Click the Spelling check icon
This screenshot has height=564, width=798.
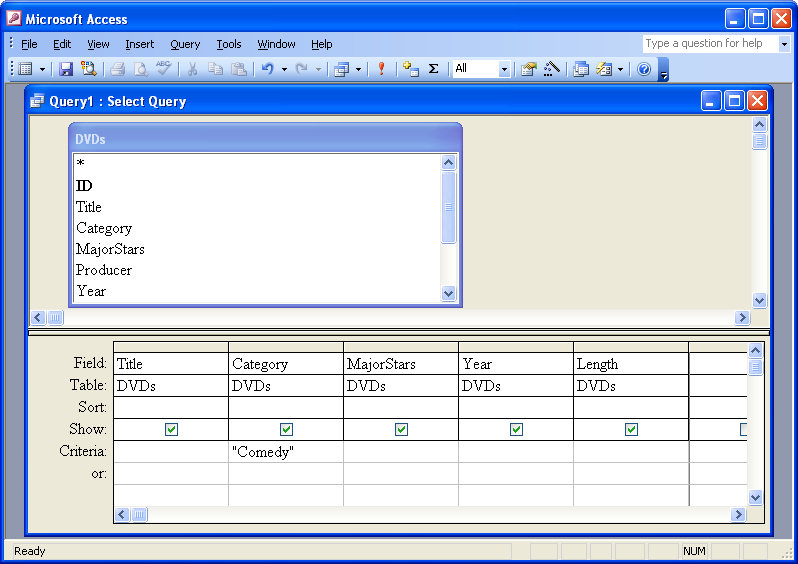[x=163, y=69]
